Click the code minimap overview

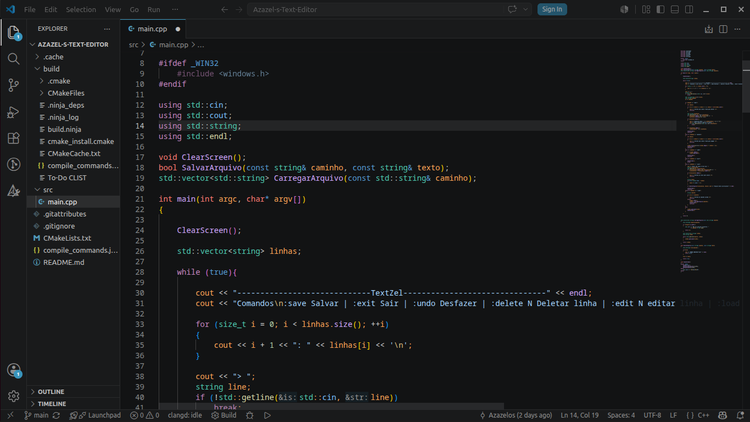710,163
